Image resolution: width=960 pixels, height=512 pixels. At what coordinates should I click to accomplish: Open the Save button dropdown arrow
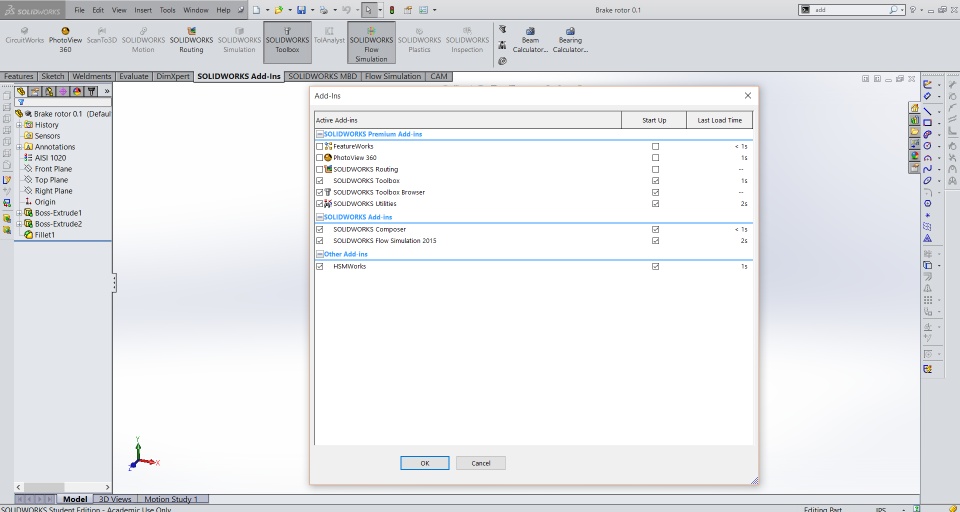(312, 10)
